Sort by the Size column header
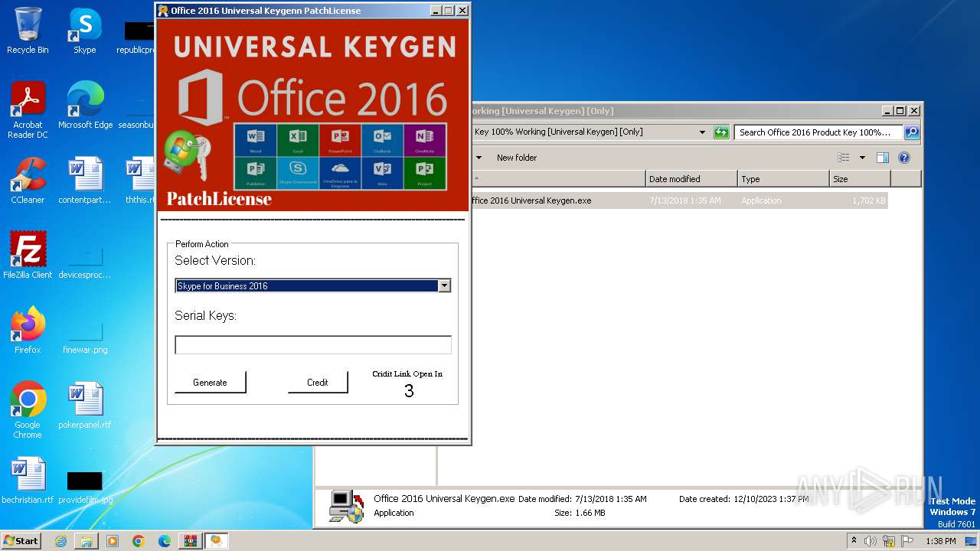The width and height of the screenshot is (980, 551). click(x=860, y=179)
